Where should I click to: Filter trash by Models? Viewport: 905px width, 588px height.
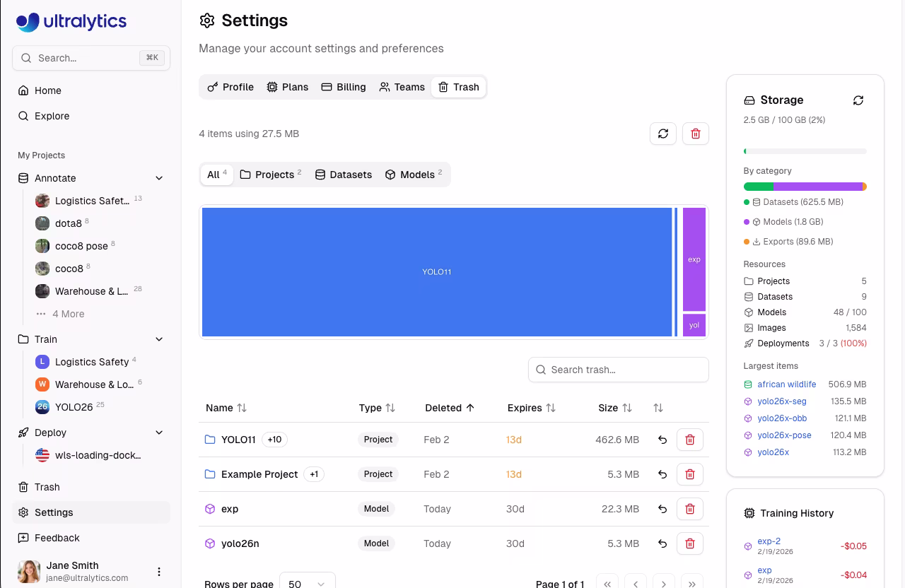click(x=414, y=175)
